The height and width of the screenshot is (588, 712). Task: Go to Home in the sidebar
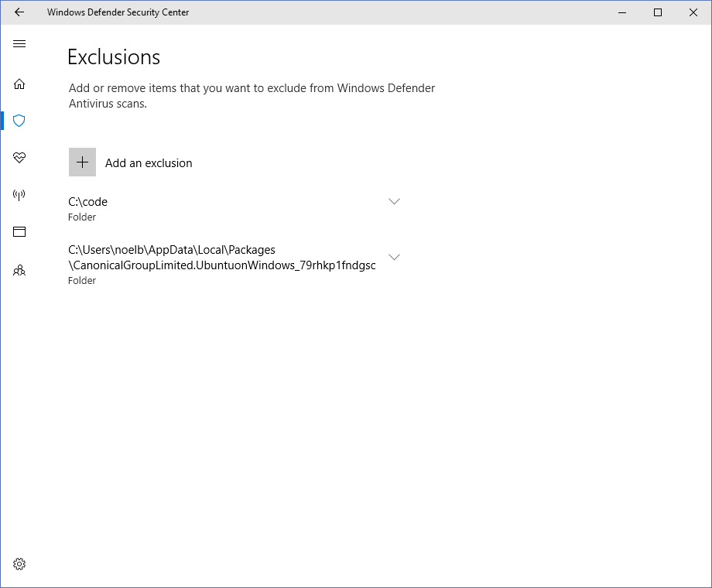[x=19, y=84]
